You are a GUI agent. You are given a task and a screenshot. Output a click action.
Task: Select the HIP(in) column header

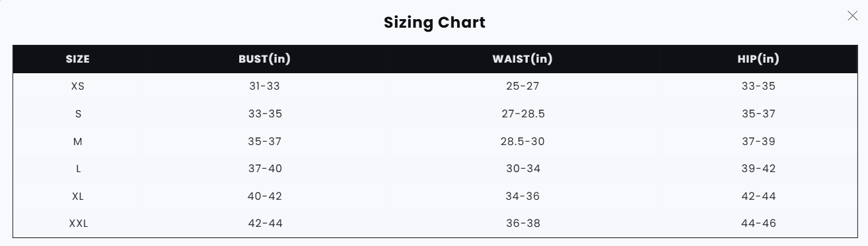pos(758,59)
